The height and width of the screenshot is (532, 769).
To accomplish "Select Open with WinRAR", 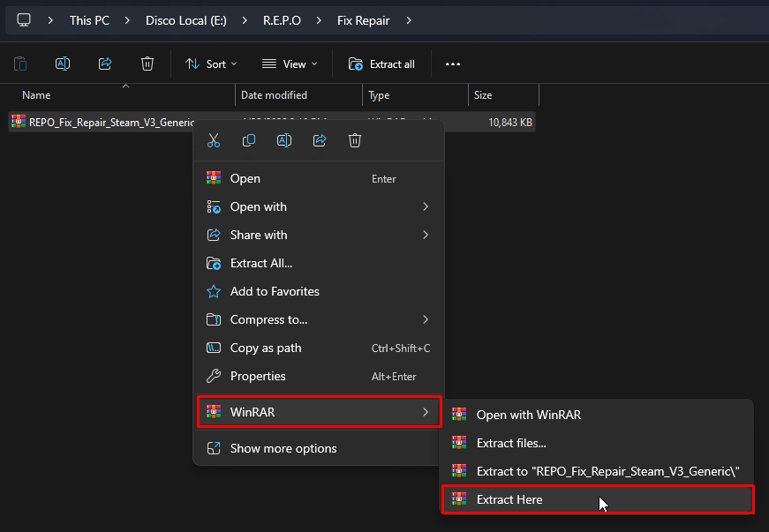I will point(528,415).
